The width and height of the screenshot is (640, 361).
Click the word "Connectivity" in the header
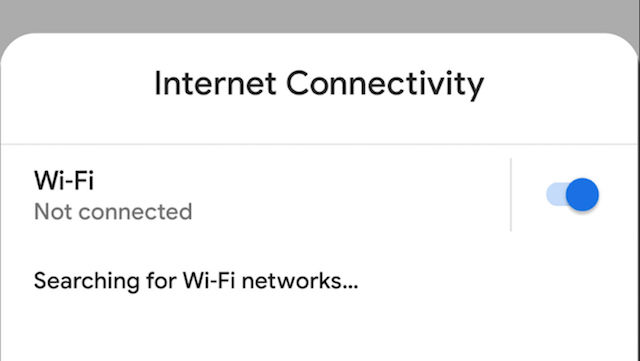coord(385,85)
